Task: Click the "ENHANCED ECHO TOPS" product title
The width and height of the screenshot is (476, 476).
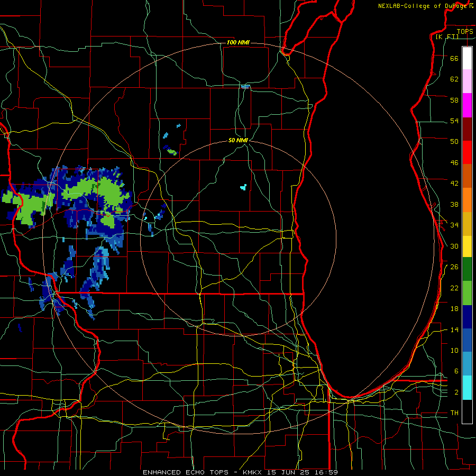Action: 186,472
